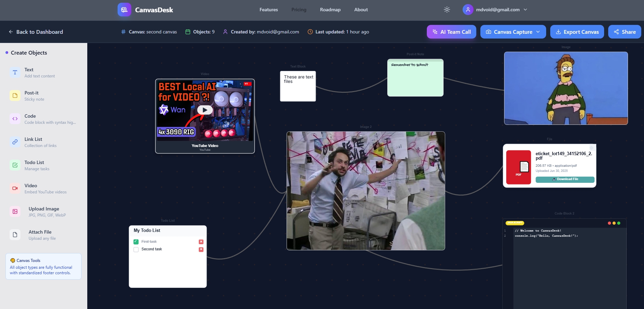The width and height of the screenshot is (644, 309).
Task: Select the conspiracy board meme image
Action: 366,191
